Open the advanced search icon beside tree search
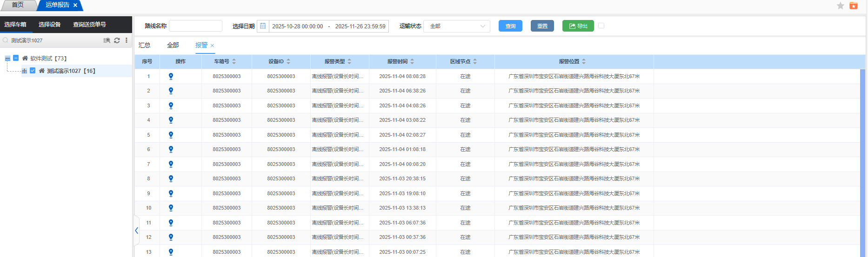Screen dimensions: 868x257 click(x=107, y=40)
